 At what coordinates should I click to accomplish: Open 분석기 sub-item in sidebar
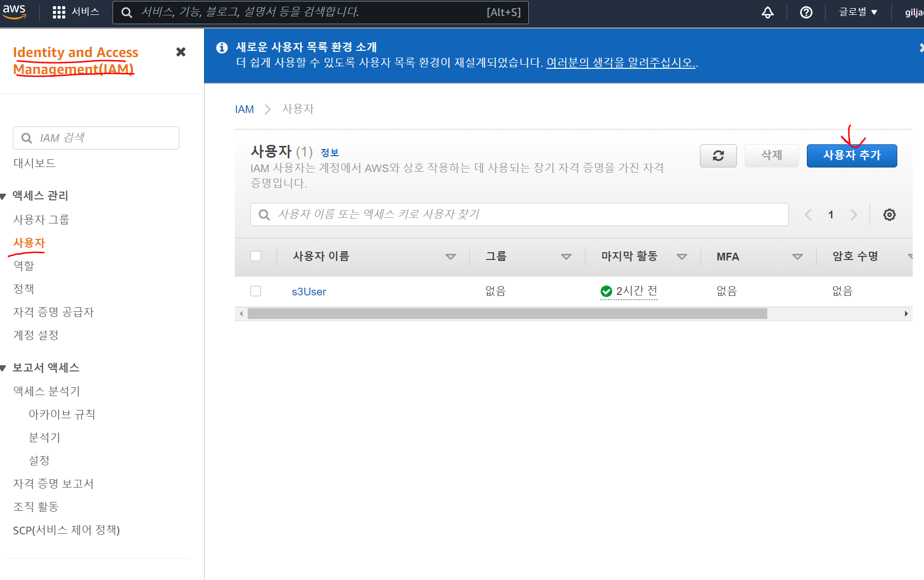pyautogui.click(x=45, y=437)
